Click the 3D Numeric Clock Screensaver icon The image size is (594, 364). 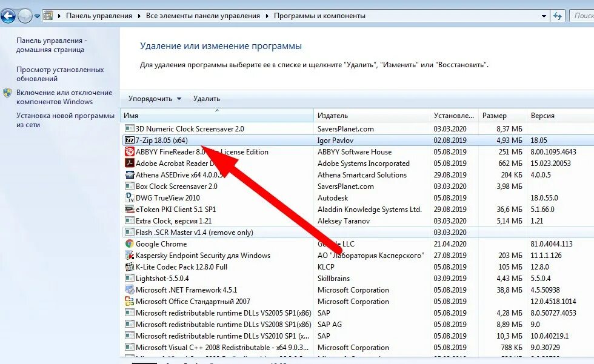click(130, 128)
